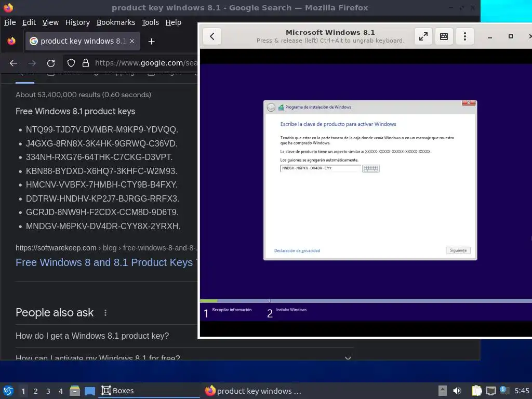This screenshot has width=532, height=399.
Task: Click network status tray icon
Action: [490, 391]
